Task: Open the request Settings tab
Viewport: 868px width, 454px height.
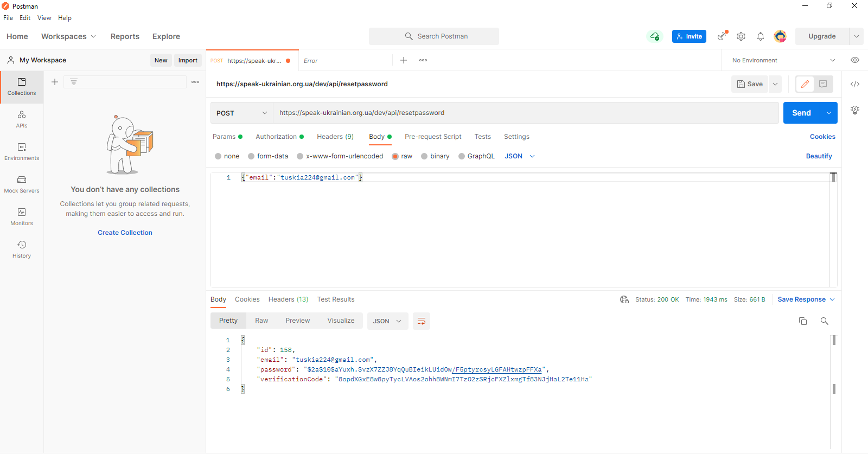Action: tap(516, 137)
